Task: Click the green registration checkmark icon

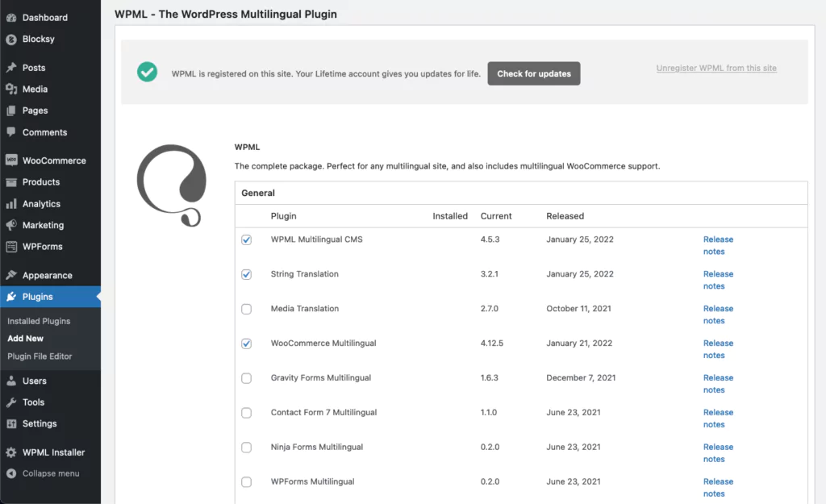Action: click(147, 72)
